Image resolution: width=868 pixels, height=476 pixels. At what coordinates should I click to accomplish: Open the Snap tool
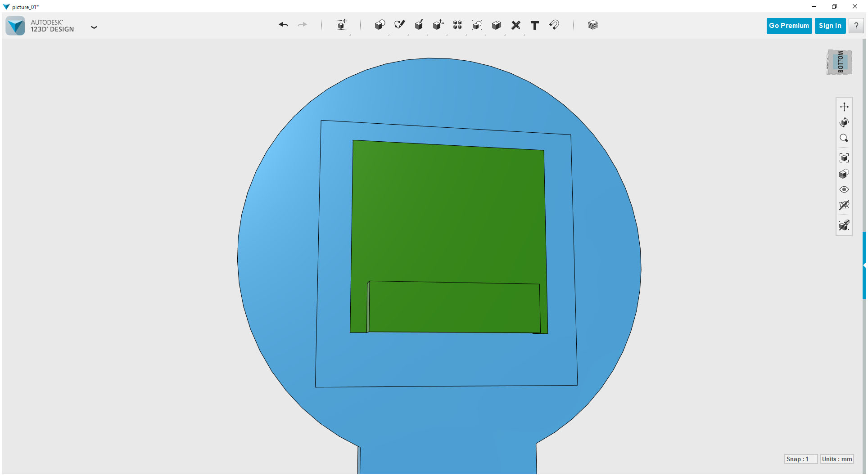[x=554, y=25]
